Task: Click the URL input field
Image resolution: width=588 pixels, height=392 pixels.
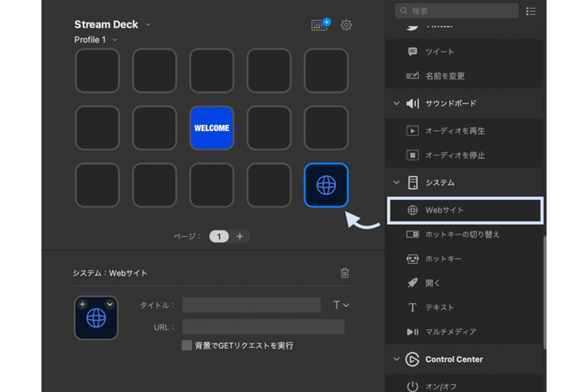Action: (x=263, y=327)
